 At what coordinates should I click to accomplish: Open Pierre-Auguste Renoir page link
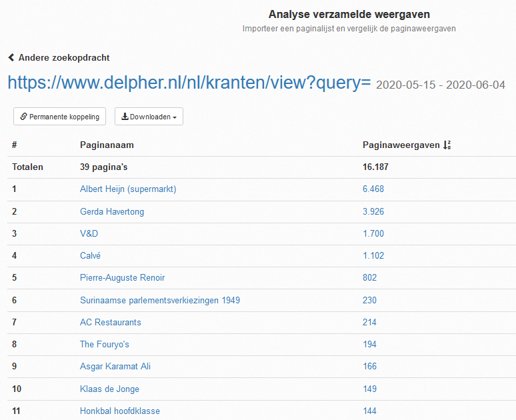[122, 278]
